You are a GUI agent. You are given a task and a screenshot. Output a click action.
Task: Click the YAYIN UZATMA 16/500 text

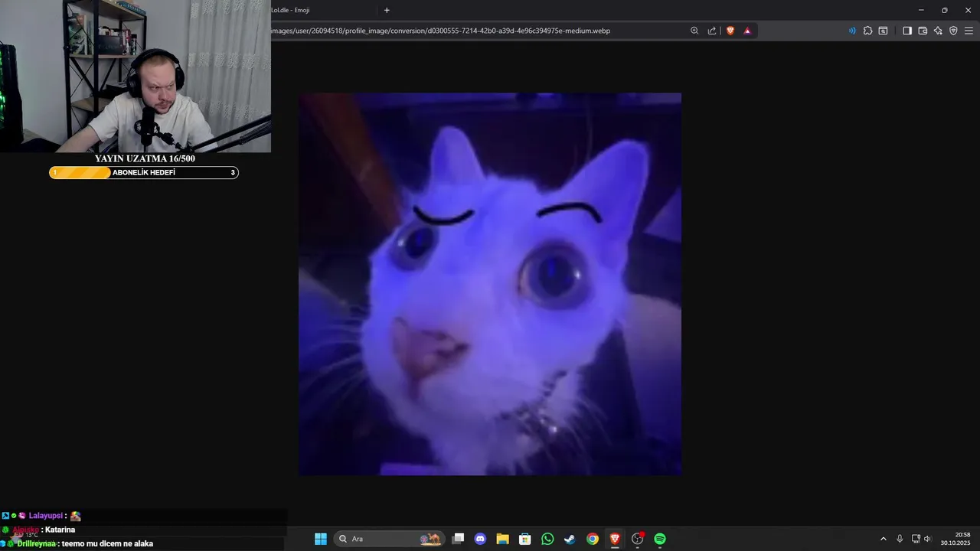(145, 158)
